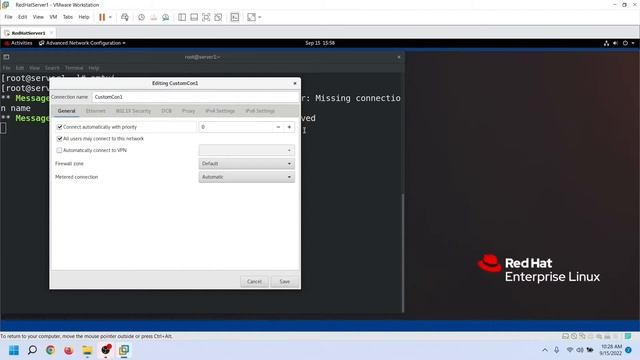Open Chrome from the taskbar
Screen dimensions: 640x360
coord(51,350)
